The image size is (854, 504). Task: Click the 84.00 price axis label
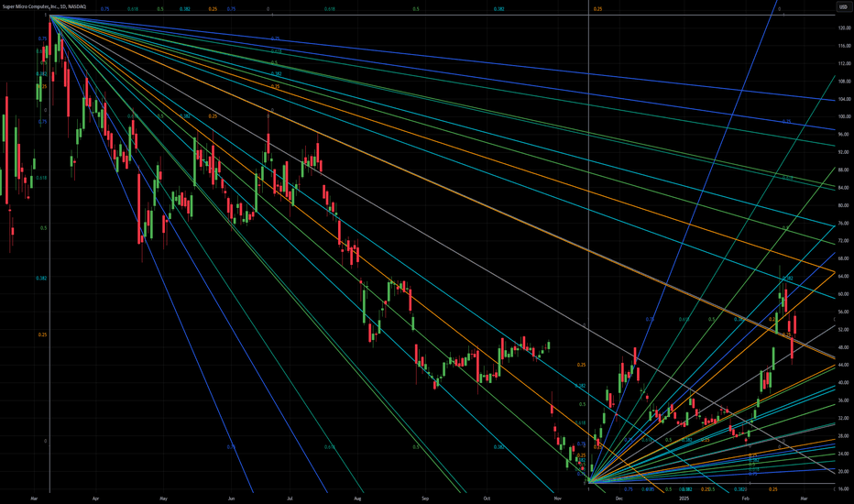[845, 188]
